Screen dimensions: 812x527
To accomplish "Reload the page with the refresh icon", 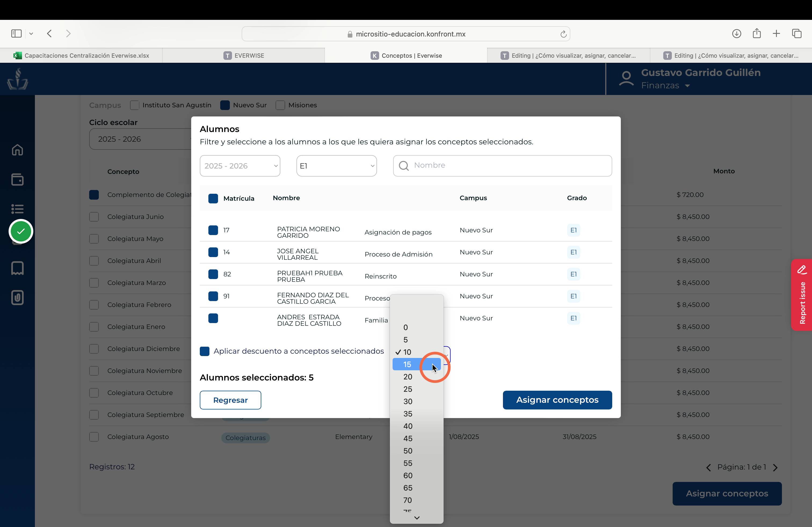I will click(563, 34).
